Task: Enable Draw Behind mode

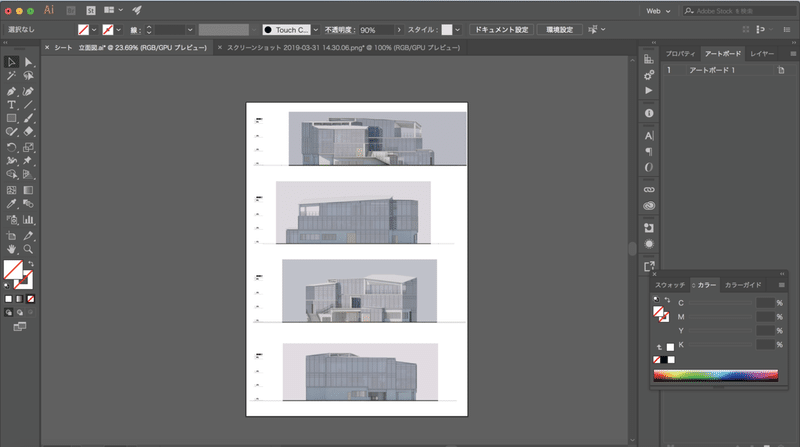Action: coord(20,312)
